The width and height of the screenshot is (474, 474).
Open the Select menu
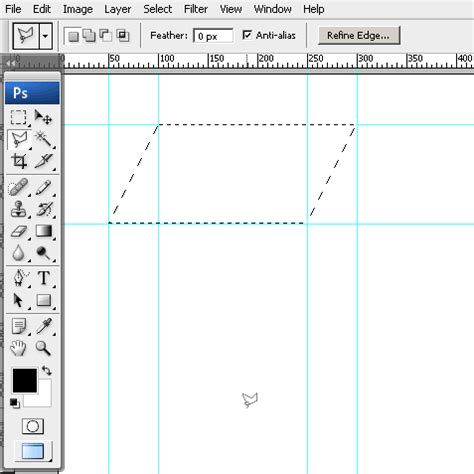[157, 9]
